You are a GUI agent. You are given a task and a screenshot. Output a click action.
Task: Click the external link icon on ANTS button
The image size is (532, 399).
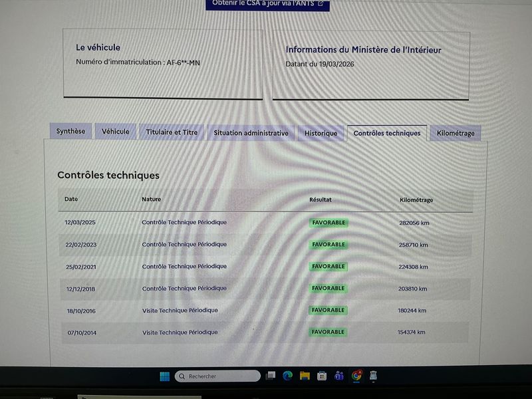[321, 3]
